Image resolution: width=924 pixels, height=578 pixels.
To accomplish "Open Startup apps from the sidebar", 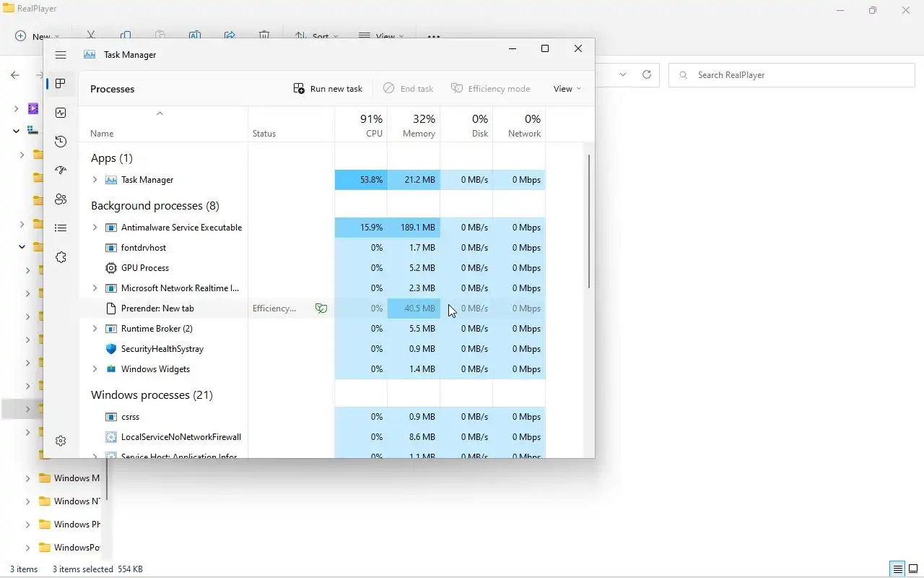I will pyautogui.click(x=61, y=171).
